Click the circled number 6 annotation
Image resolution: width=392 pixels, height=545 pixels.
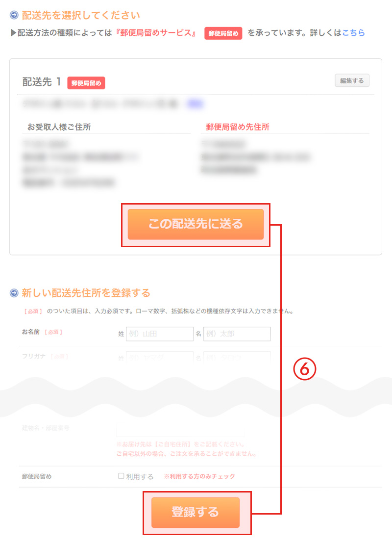click(x=304, y=369)
